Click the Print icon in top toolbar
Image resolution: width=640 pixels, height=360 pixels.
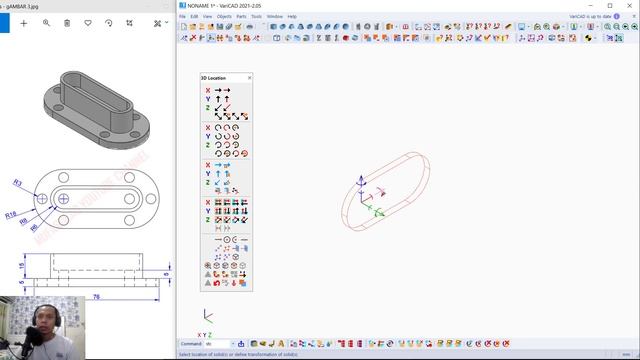[x=249, y=27]
